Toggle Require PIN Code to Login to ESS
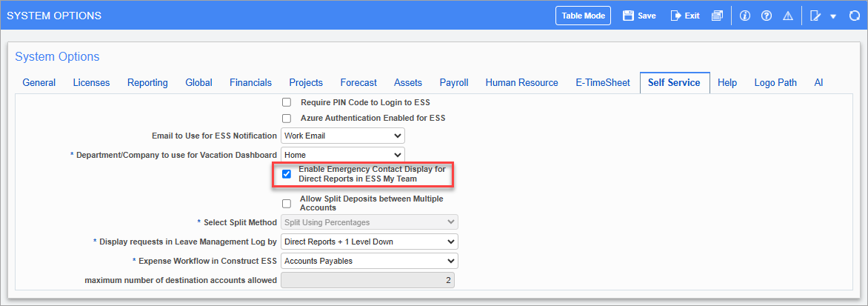 (x=286, y=102)
